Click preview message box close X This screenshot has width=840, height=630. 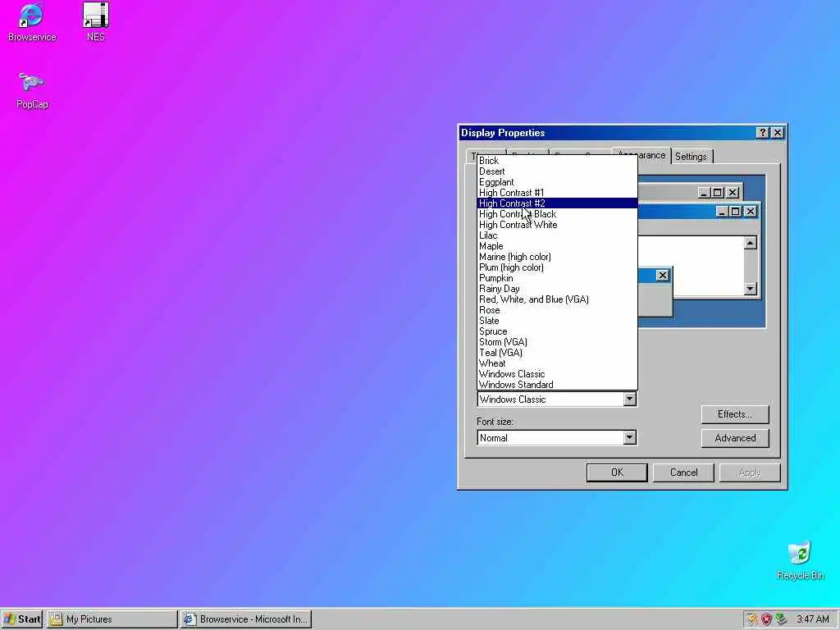point(663,276)
